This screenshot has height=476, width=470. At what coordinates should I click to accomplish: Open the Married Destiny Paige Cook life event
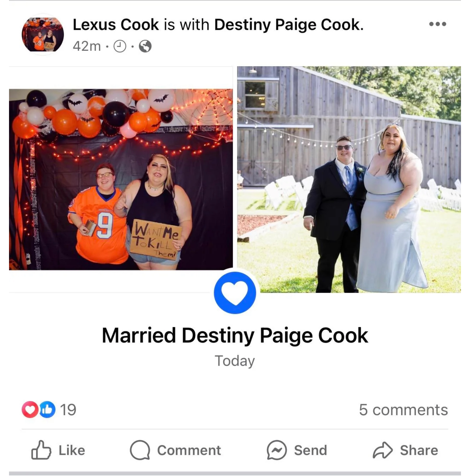point(235,336)
